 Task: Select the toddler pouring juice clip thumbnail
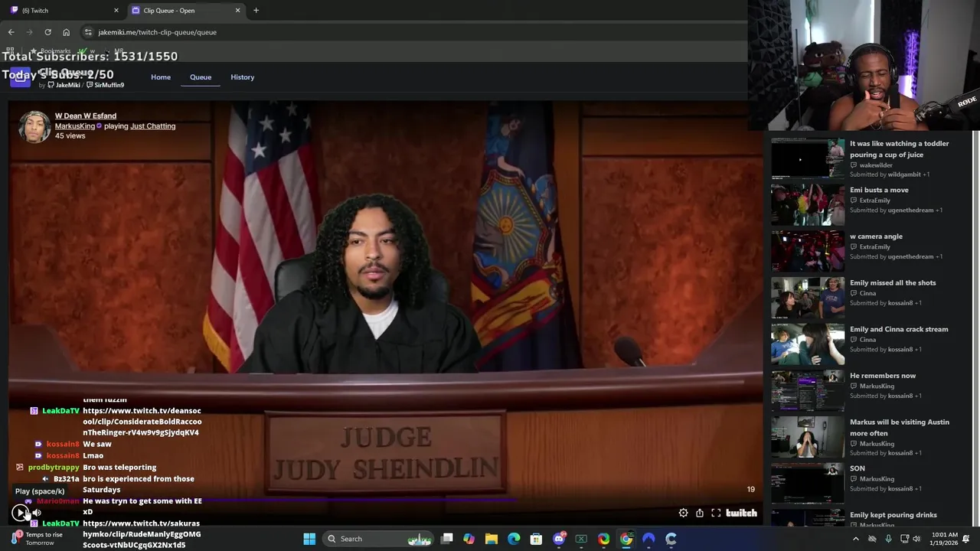click(x=808, y=158)
